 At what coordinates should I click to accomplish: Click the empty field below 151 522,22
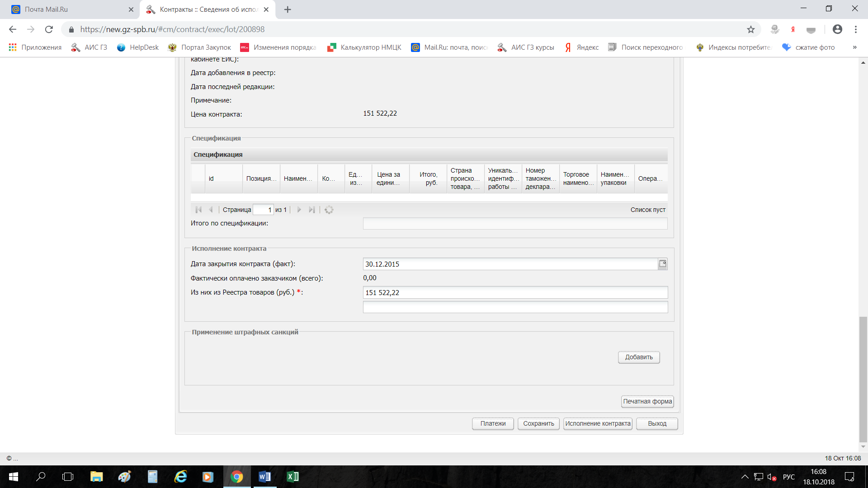[515, 307]
